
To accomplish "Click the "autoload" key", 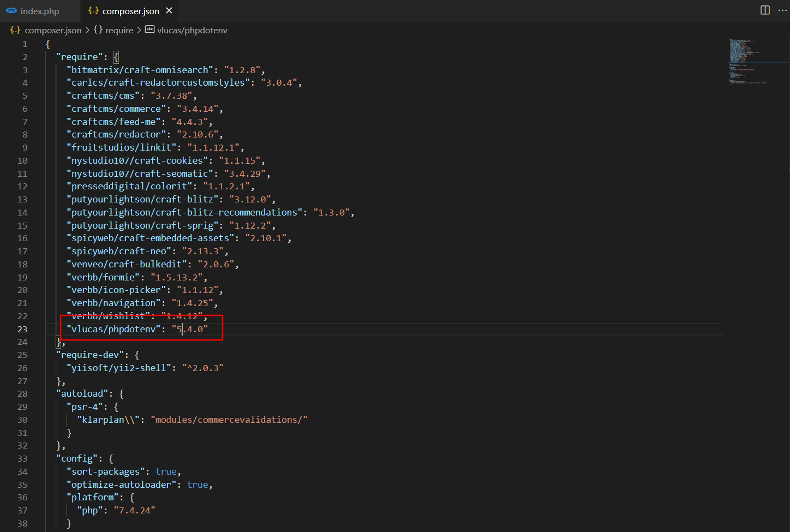I will pyautogui.click(x=82, y=393).
